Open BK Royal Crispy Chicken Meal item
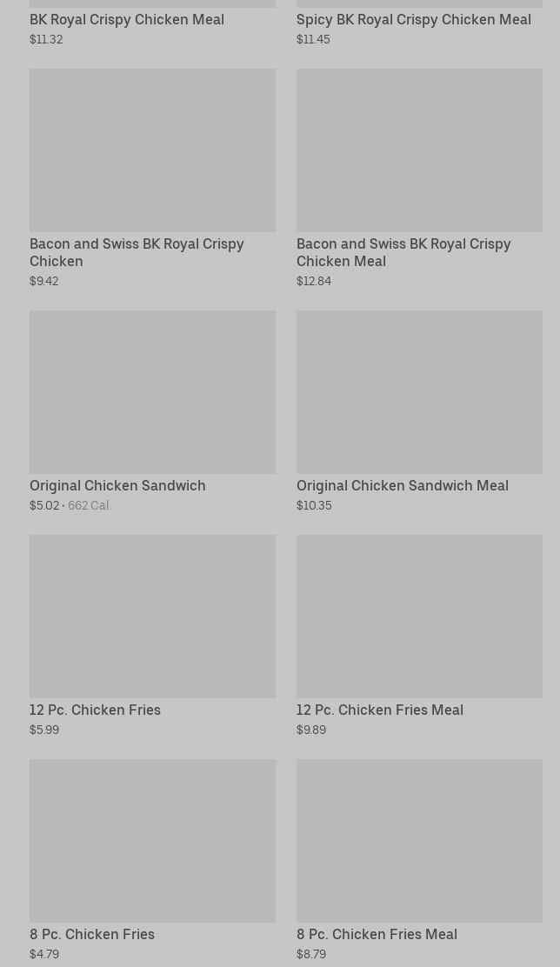 127,19
